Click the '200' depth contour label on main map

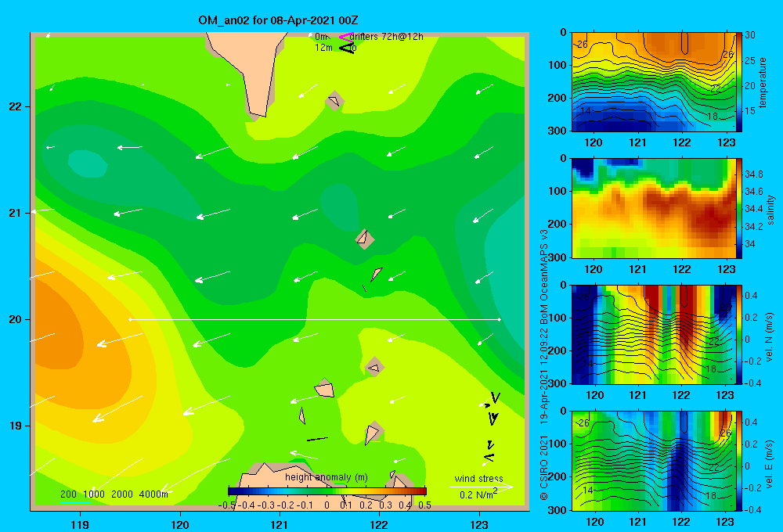[x=68, y=494]
